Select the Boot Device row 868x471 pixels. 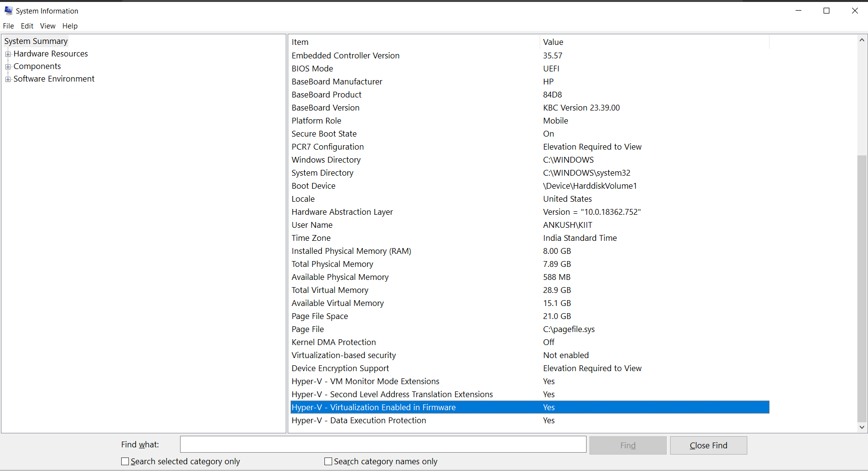tap(530, 186)
